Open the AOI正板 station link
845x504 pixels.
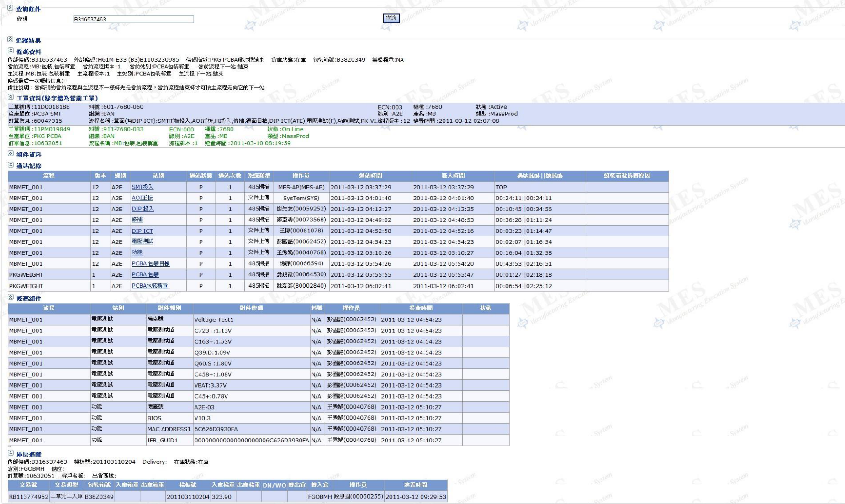pos(142,198)
